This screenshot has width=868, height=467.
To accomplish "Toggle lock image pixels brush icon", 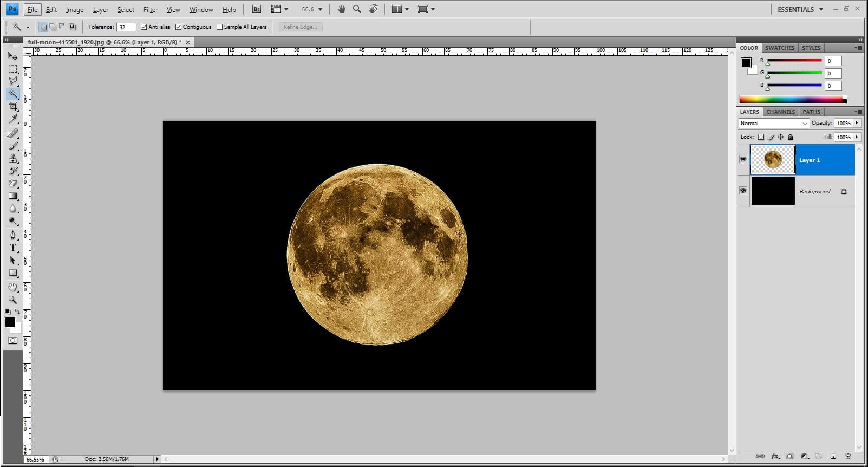I will (771, 137).
